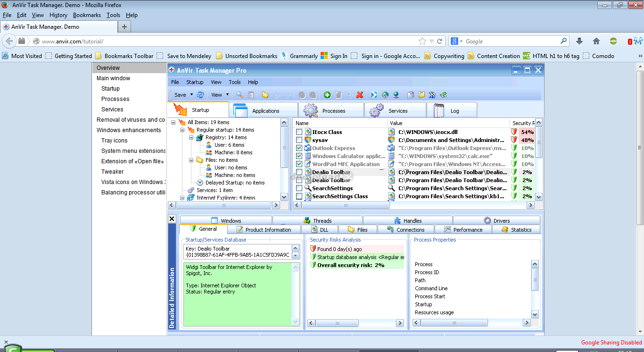Open the Firefox History menu
Image resolution: width=644 pixels, height=352 pixels.
click(58, 15)
